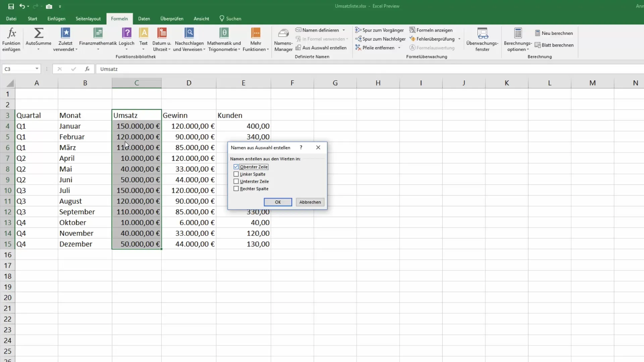Open the Undo history dropdown arrow
This screenshot has height=362, width=644.
(28, 6)
